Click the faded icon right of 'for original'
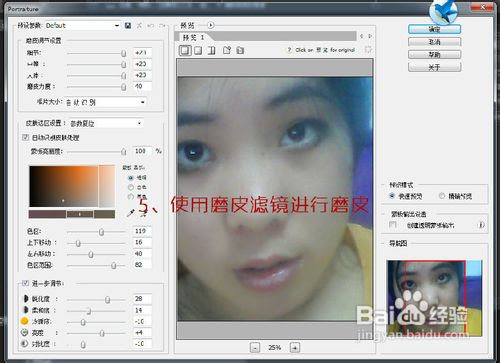The width and height of the screenshot is (500, 363). point(368,50)
